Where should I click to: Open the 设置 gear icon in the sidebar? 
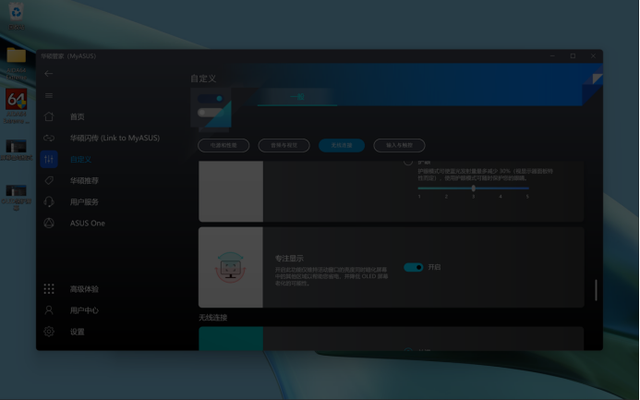click(49, 331)
